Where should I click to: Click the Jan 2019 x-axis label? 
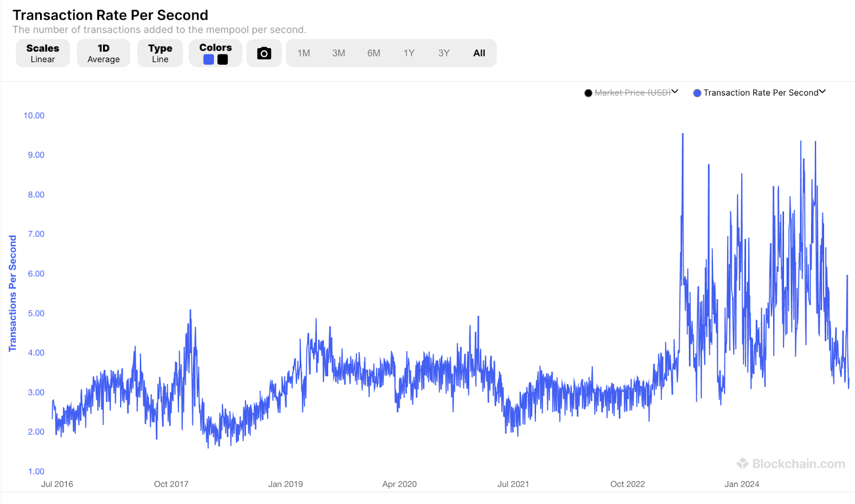[285, 484]
